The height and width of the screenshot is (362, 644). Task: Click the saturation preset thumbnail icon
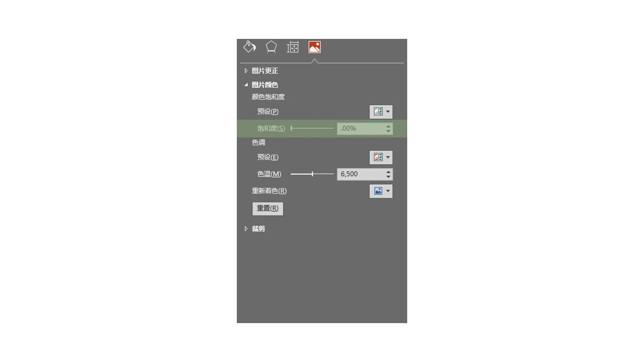click(x=378, y=112)
